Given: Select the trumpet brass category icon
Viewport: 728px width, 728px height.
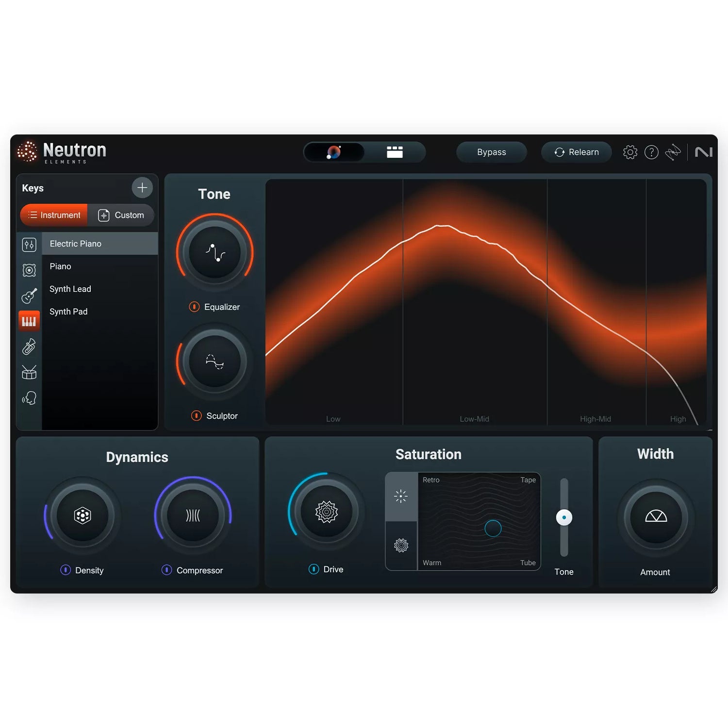Looking at the screenshot, I should point(29,347).
